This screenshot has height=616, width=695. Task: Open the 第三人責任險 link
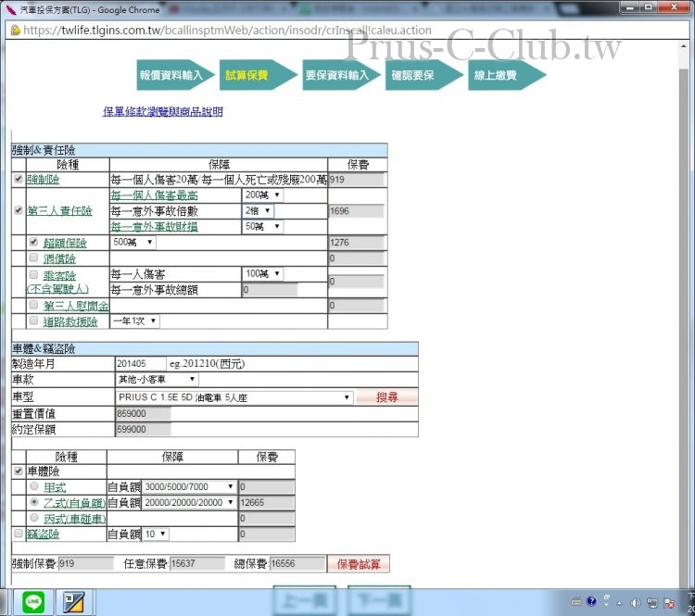tap(60, 211)
